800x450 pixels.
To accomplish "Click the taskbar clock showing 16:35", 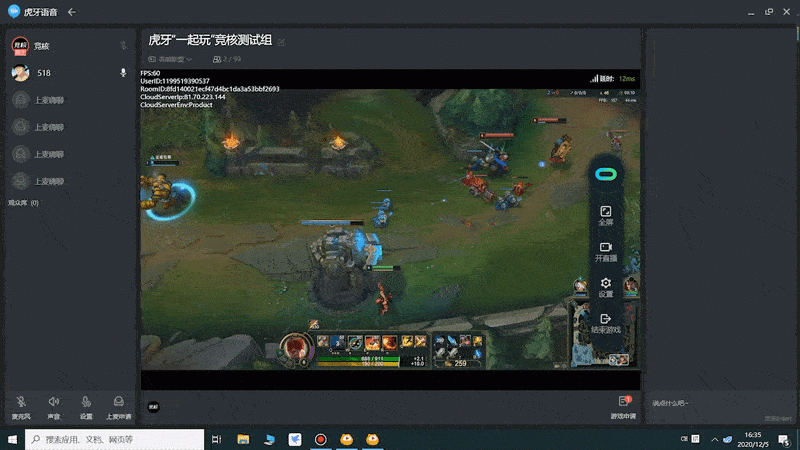I will point(753,439).
